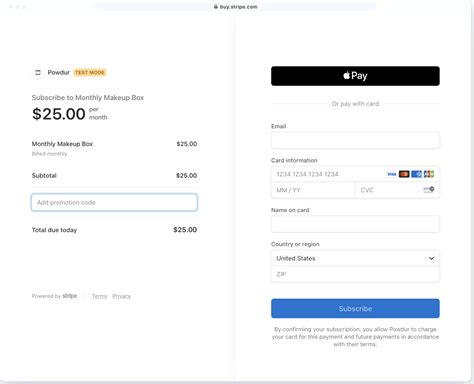
Task: Click the chevron beside United States
Action: click(x=431, y=258)
